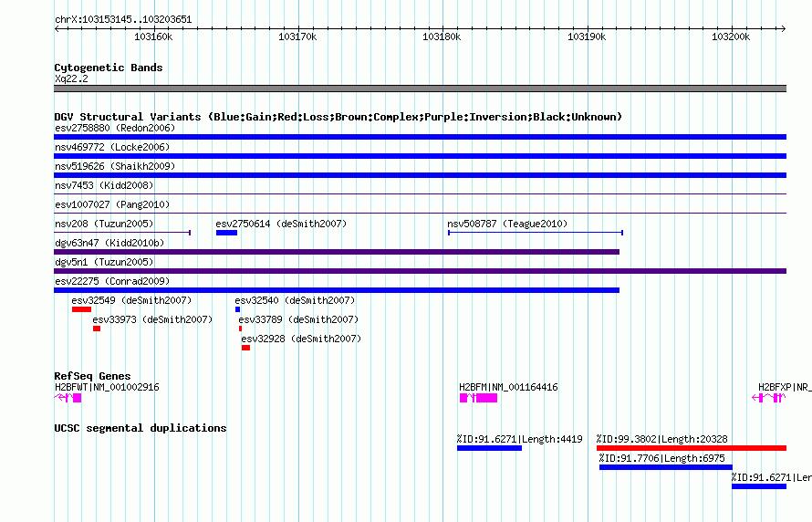The width and height of the screenshot is (812, 522).
Task: Click the dgv63n47 (Kidd2010b) text label
Action: (109, 243)
